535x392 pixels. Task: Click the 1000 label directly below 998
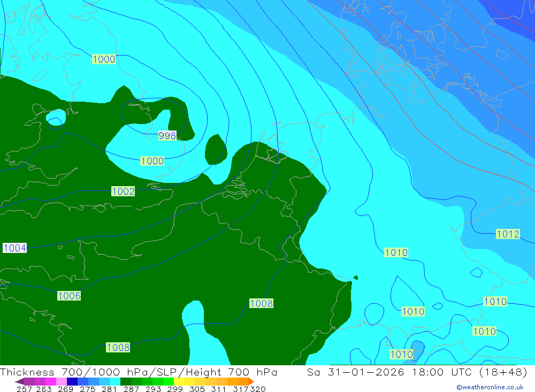[x=152, y=160]
